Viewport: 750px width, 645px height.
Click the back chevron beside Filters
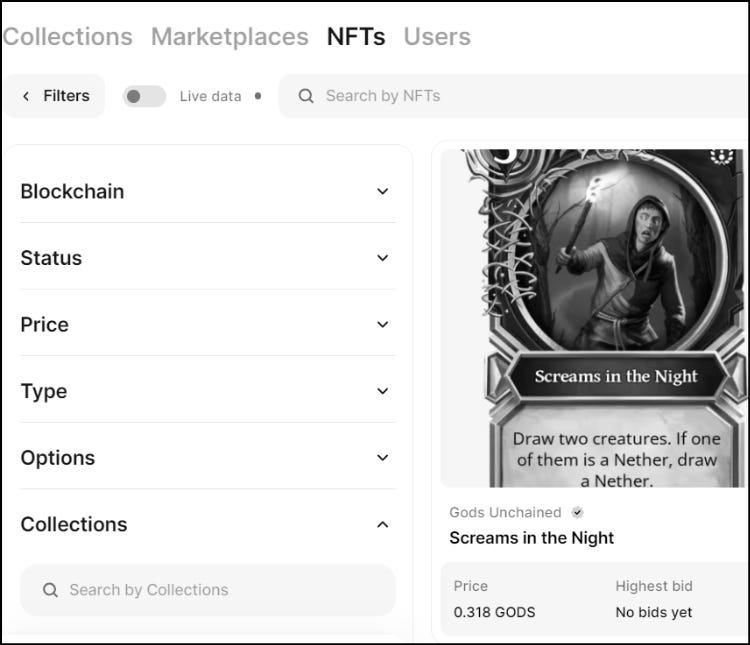tap(26, 96)
